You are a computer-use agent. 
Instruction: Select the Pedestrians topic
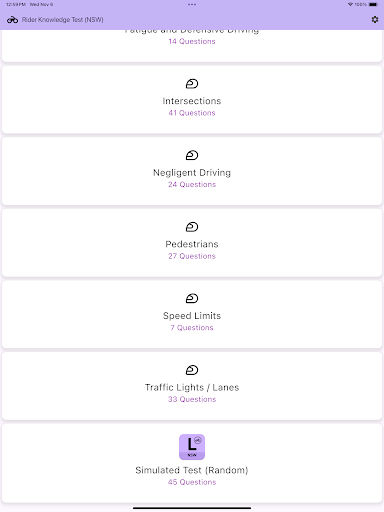click(x=192, y=243)
